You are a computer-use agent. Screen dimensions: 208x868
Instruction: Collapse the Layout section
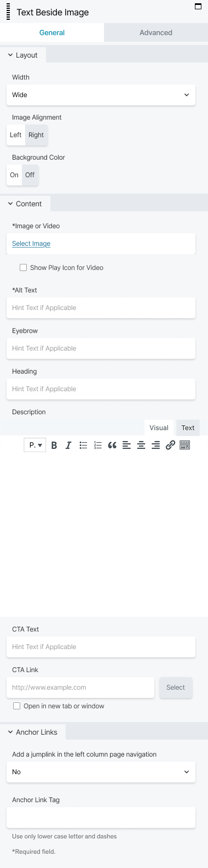(x=23, y=55)
